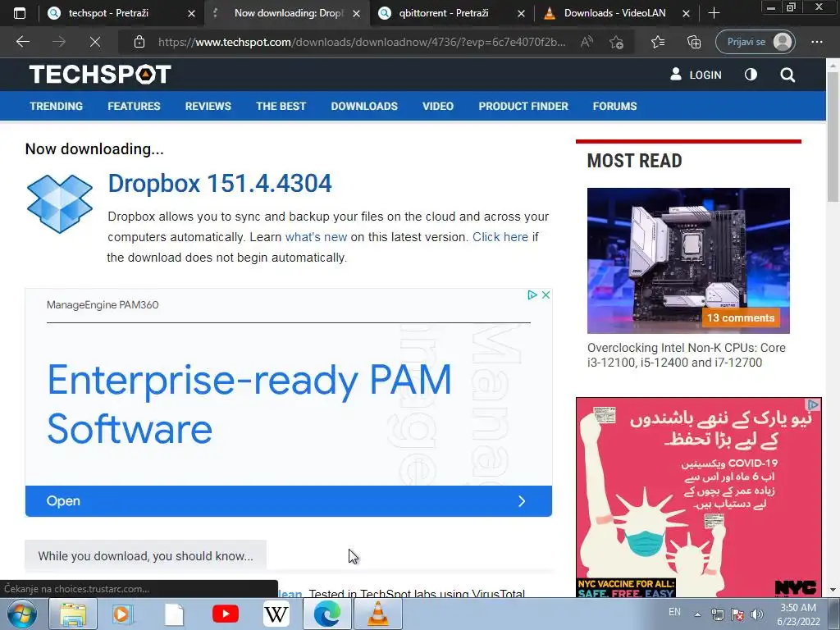Click the TechSpot logo
Viewport: 840px width, 630px height.
[100, 74]
